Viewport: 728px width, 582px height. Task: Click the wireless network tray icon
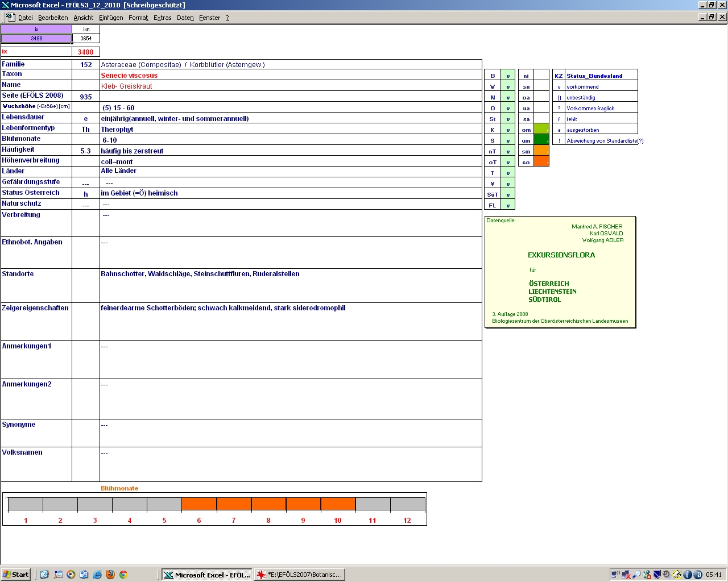(616, 575)
